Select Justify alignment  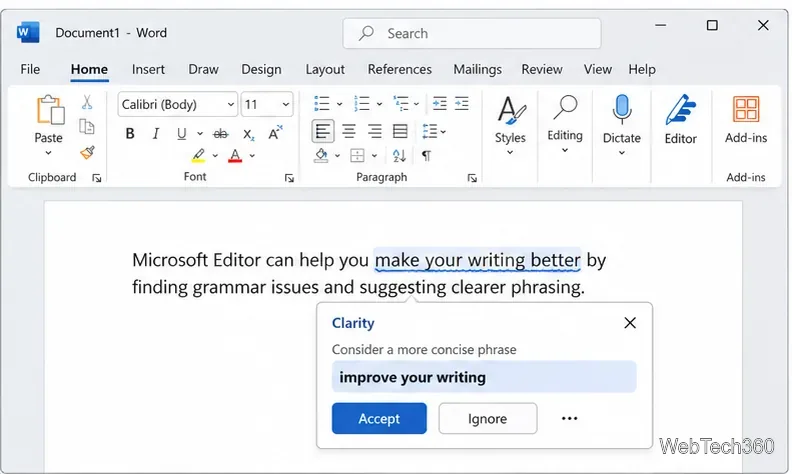tap(400, 132)
